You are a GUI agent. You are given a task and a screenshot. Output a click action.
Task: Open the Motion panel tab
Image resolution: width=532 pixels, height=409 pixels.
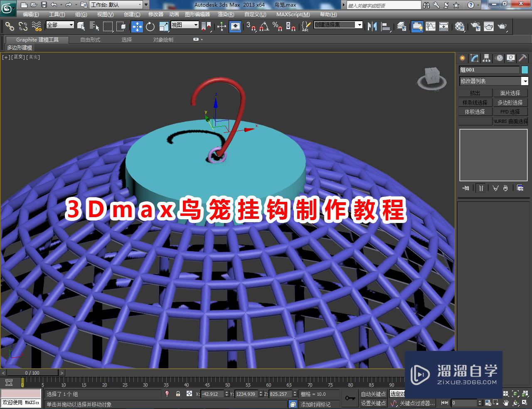(499, 58)
